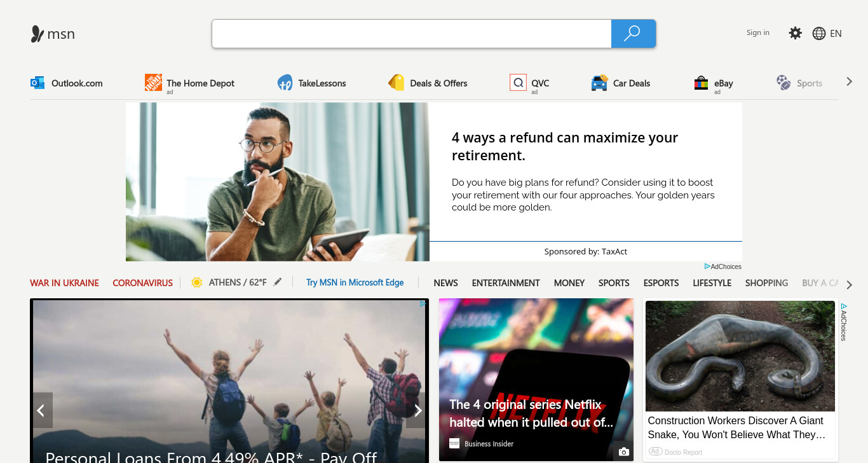
Task: Click Sponsored by: TaxAct text
Action: coord(586,252)
